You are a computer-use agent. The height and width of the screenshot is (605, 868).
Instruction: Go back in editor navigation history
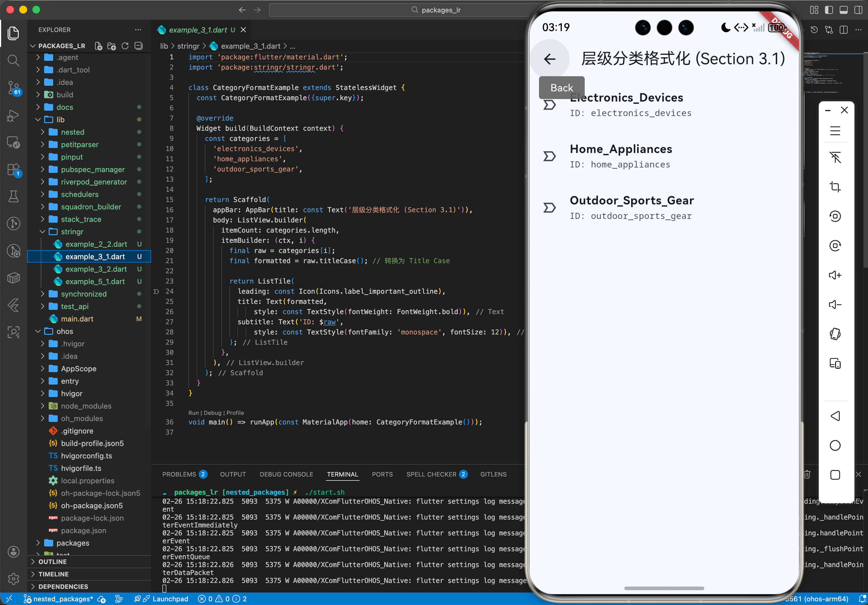tap(242, 10)
